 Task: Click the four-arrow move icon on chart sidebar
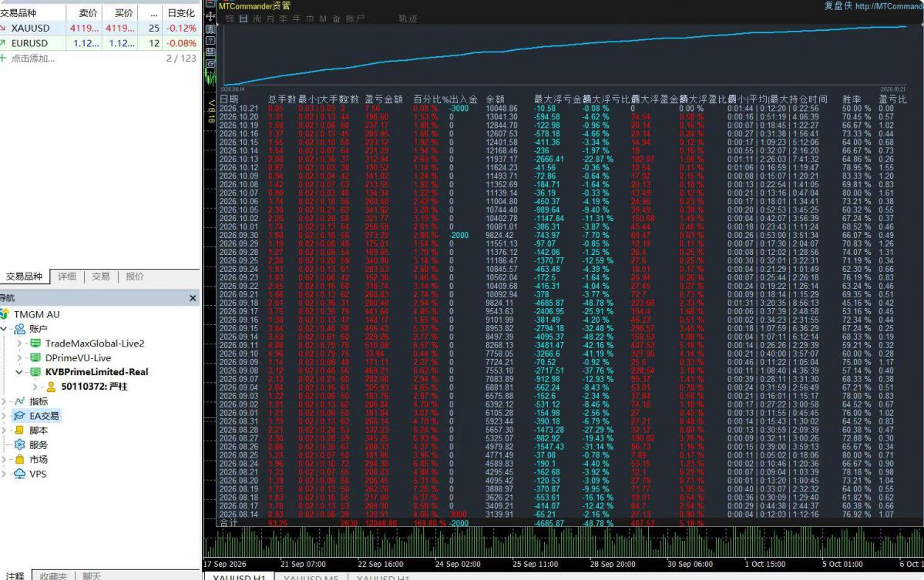210,16
